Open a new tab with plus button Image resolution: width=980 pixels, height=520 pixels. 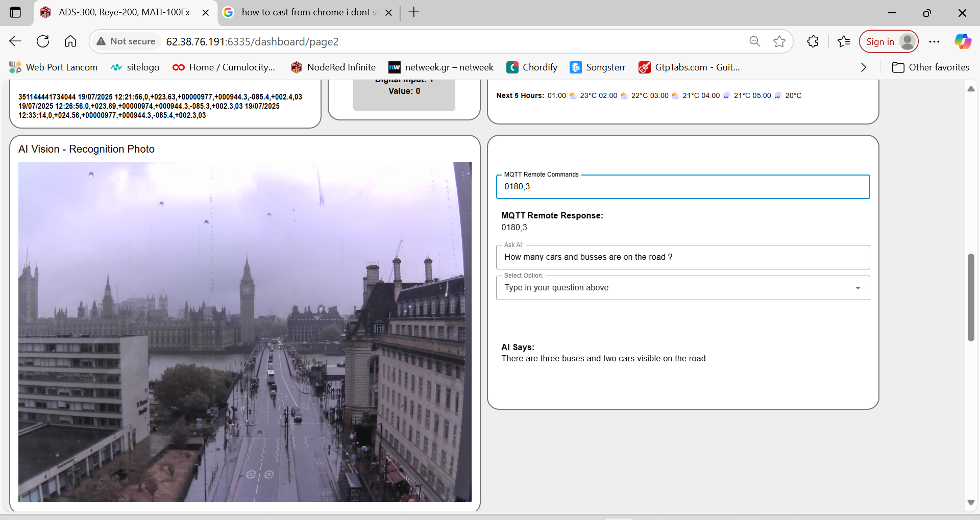pyautogui.click(x=414, y=12)
